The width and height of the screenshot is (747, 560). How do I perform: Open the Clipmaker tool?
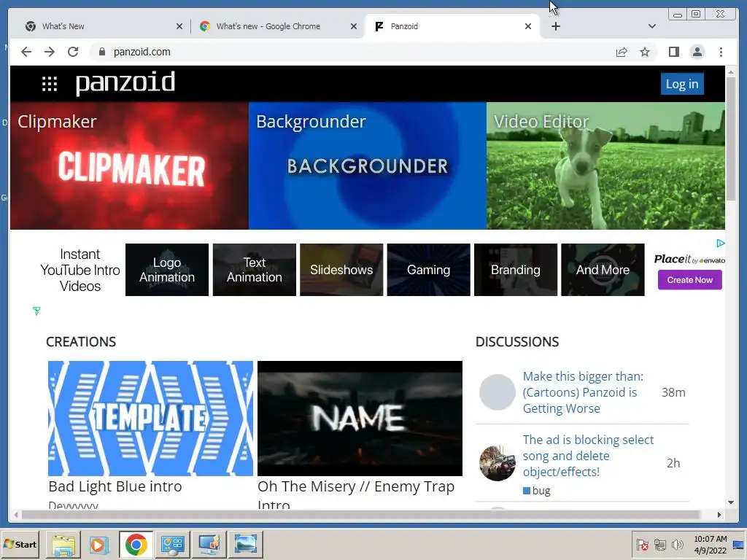[129, 166]
